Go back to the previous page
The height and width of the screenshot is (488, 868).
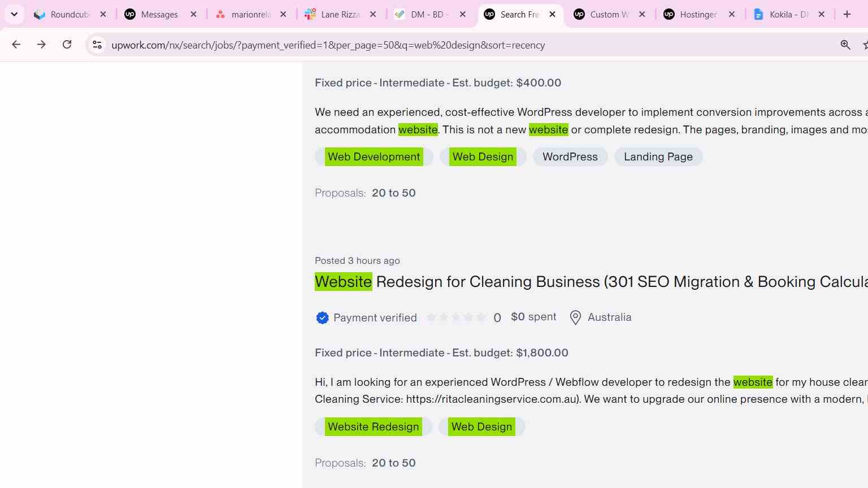point(16,45)
